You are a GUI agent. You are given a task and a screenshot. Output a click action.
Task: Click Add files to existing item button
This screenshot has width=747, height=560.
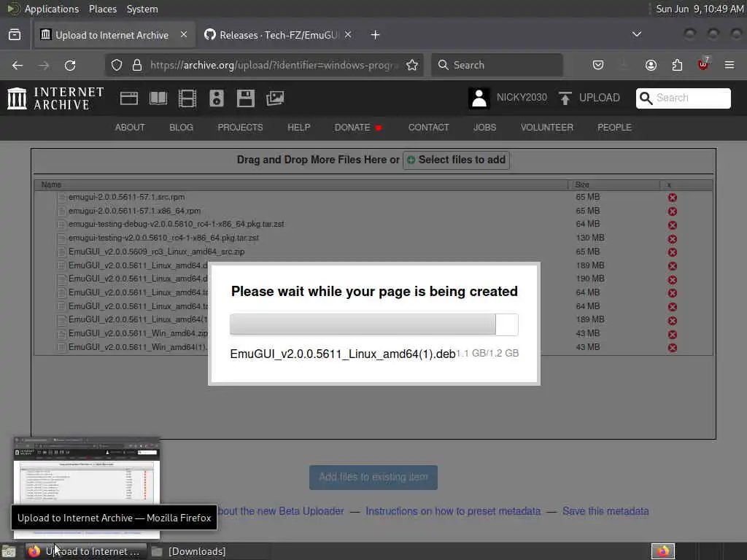click(373, 477)
